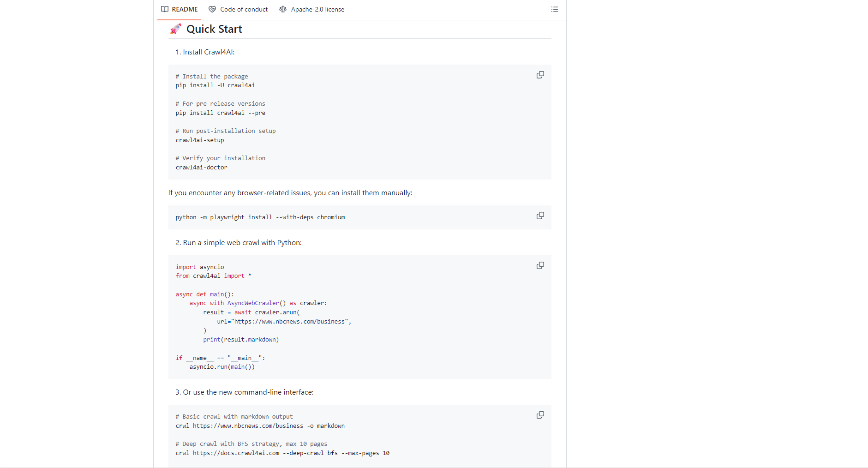Viewport: 868px width, 468px height.
Task: Click '# Verify your installation' comment
Action: (221, 158)
